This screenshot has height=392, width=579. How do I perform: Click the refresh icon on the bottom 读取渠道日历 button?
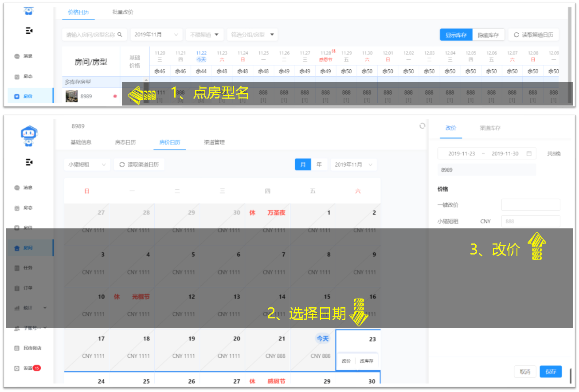point(122,165)
